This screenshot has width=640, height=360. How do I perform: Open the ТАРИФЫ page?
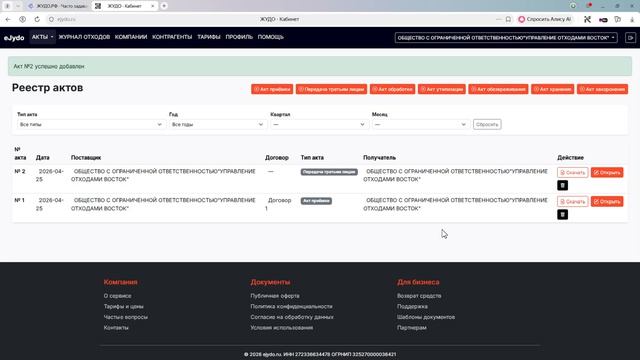(209, 37)
